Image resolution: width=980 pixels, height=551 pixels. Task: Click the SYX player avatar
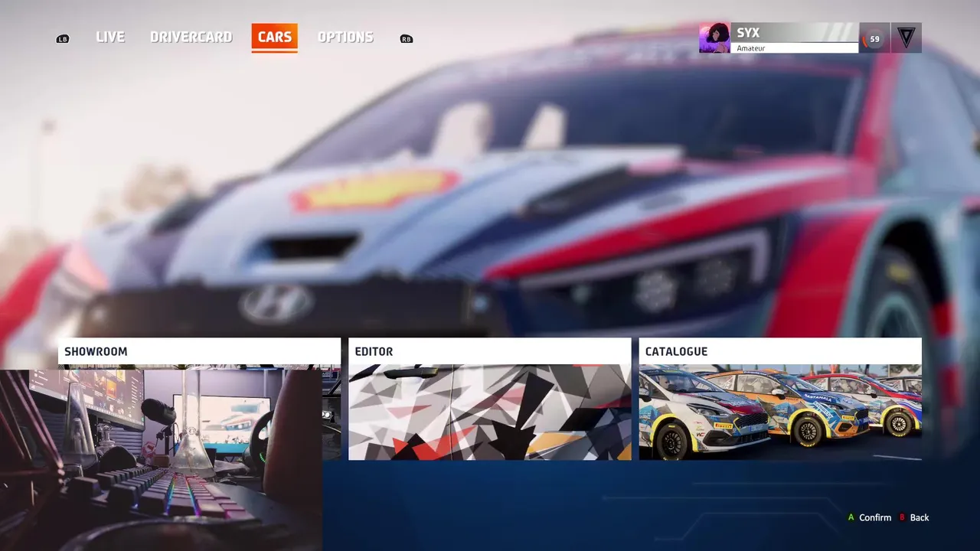[714, 37]
